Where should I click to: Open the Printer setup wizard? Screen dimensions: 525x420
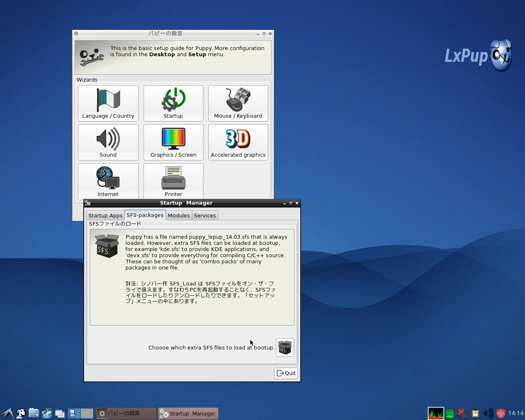click(x=173, y=181)
